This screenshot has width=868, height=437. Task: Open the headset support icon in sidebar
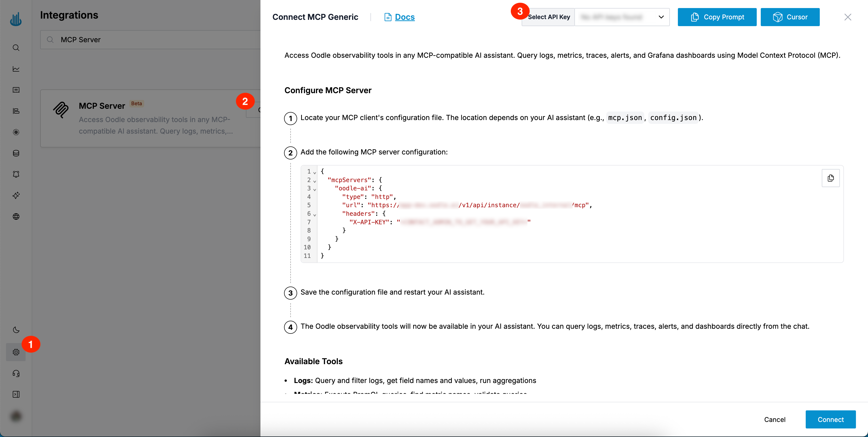pos(16,374)
